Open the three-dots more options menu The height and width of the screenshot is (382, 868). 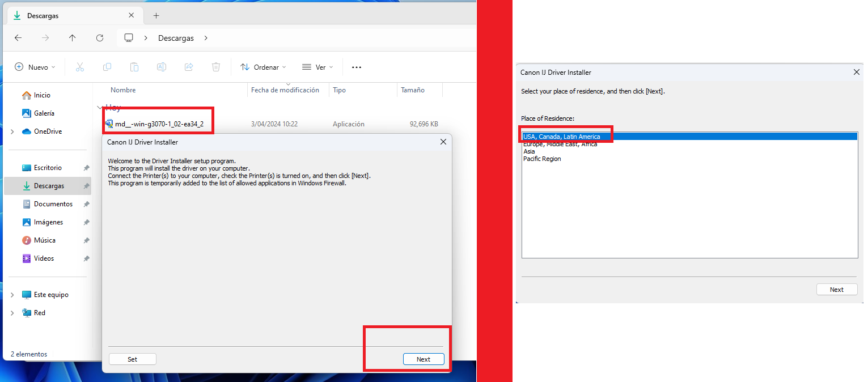(x=357, y=67)
